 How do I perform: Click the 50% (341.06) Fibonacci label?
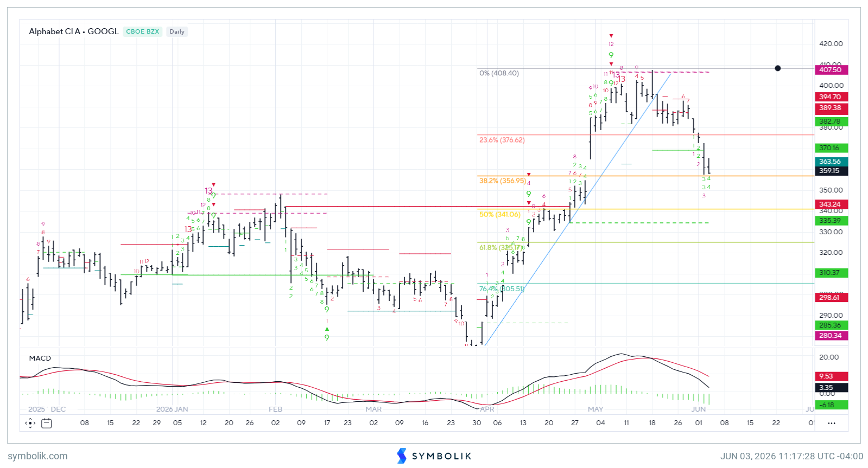click(x=500, y=214)
